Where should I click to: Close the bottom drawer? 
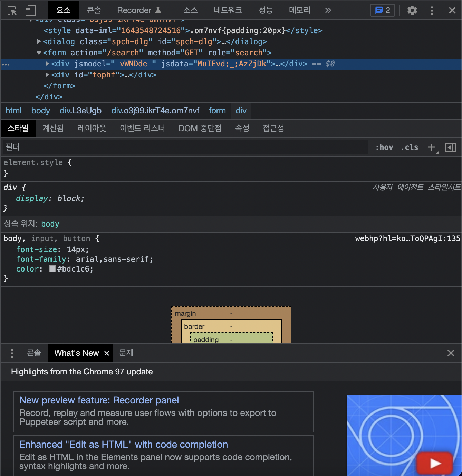(451, 353)
